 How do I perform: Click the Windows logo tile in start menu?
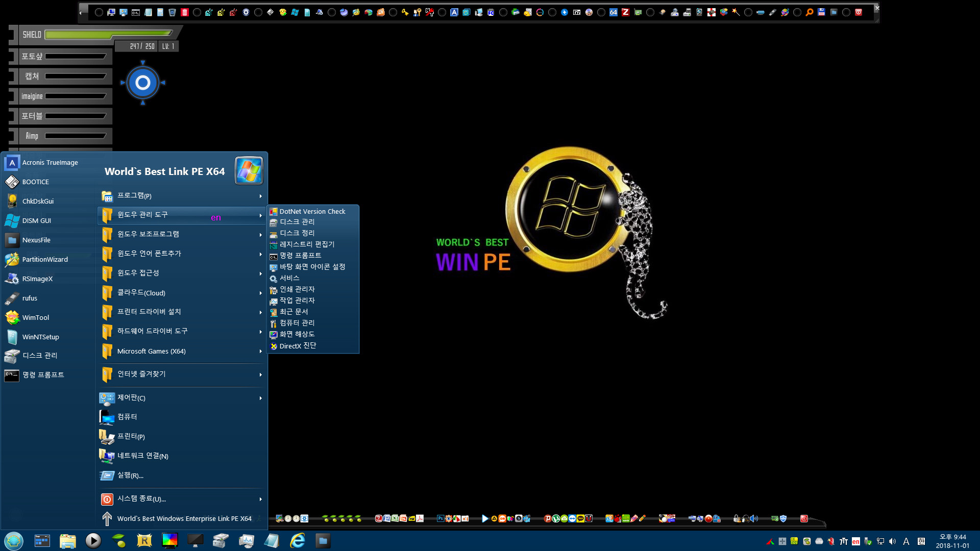249,170
